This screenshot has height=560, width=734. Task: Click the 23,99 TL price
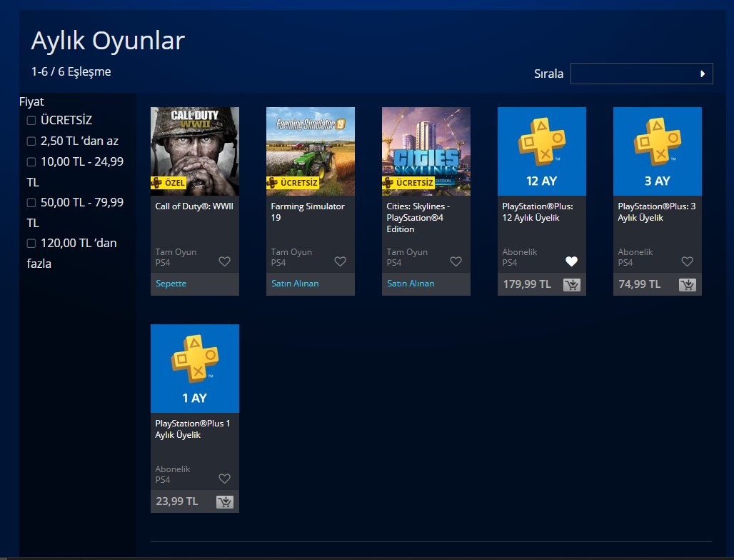tap(177, 501)
